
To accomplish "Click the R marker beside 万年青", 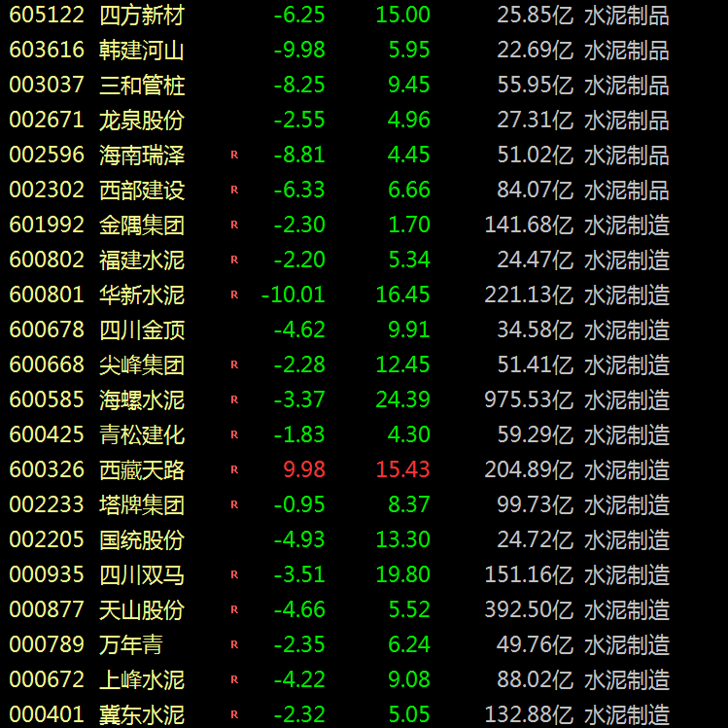I will tap(234, 644).
